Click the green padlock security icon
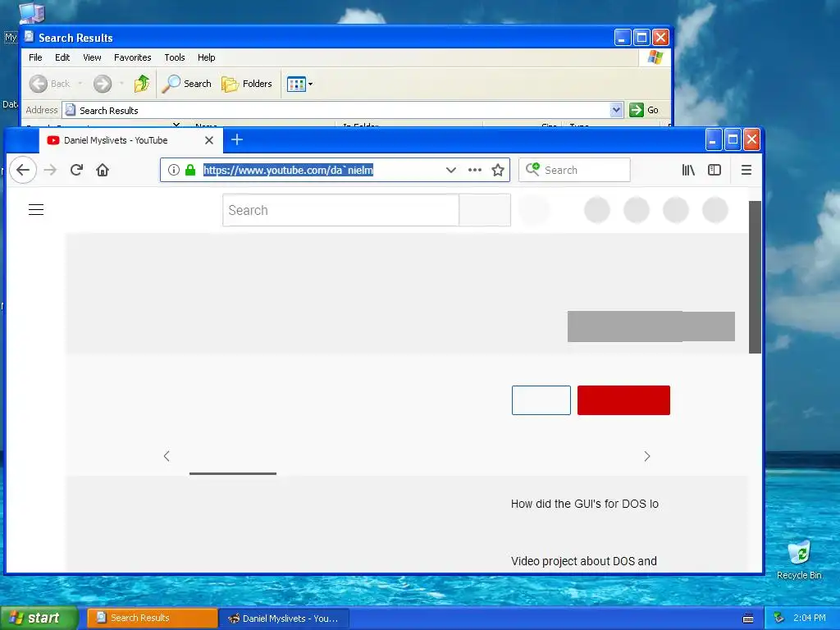 pos(190,171)
